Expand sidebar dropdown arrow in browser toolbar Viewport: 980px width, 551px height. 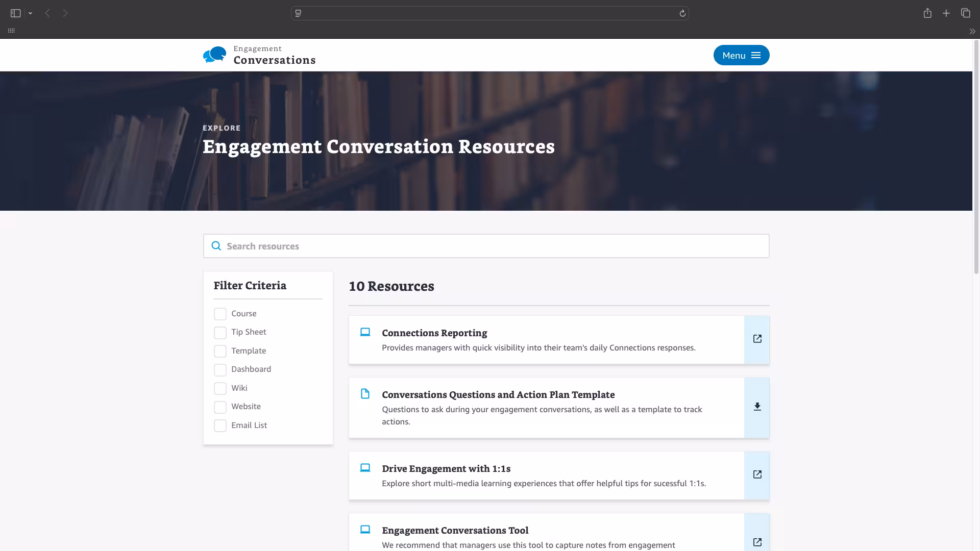(31, 13)
